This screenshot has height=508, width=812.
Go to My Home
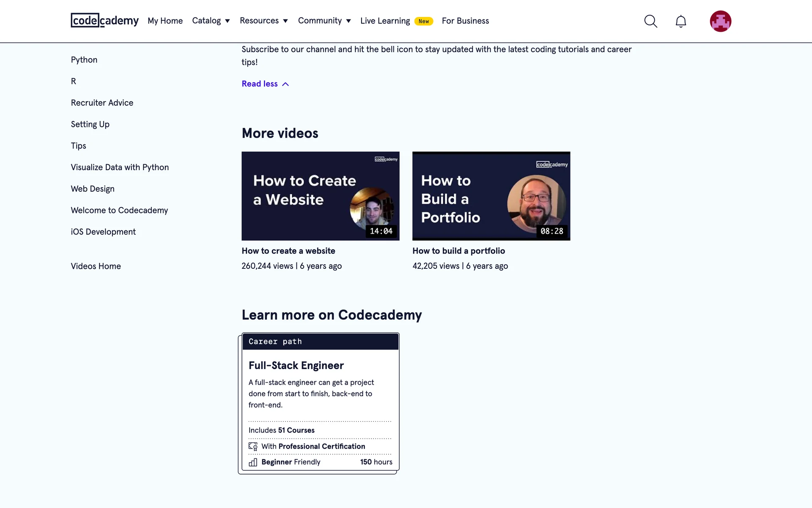pos(165,21)
